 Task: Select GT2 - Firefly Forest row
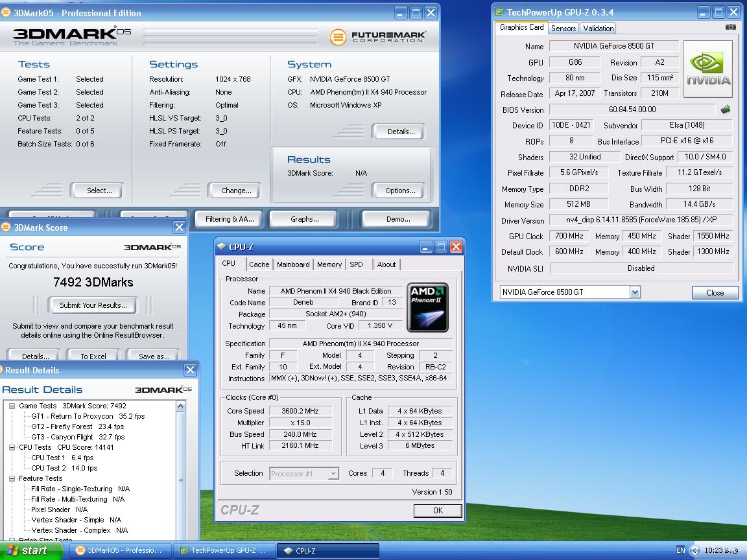[x=78, y=426]
